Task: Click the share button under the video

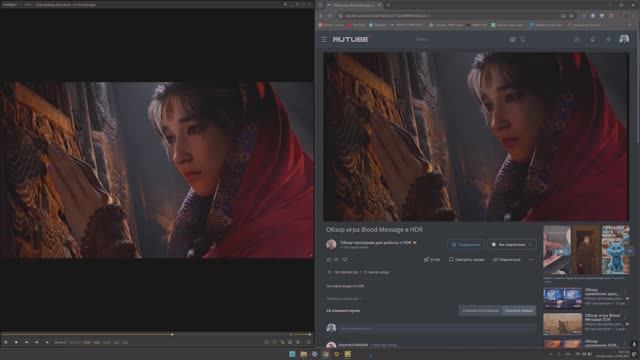Action: click(506, 260)
